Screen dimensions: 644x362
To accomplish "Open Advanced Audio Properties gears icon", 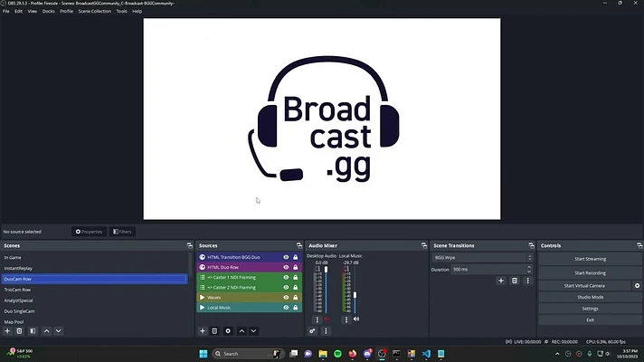I will [312, 330].
